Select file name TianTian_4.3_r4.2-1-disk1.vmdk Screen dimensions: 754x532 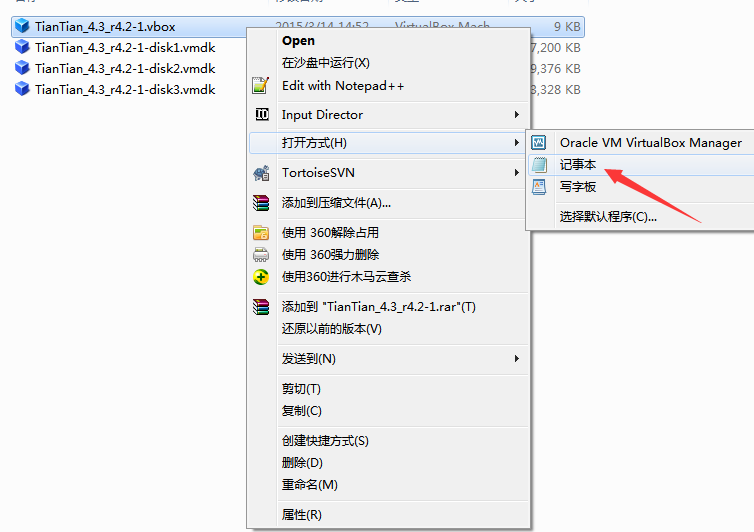(x=125, y=47)
